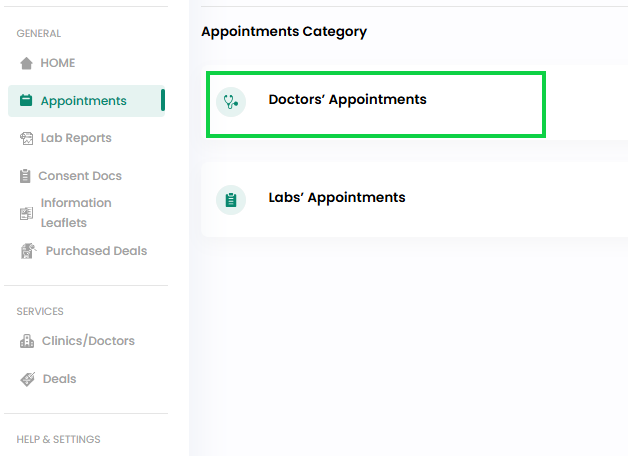Click the Appointments calendar icon

26,100
